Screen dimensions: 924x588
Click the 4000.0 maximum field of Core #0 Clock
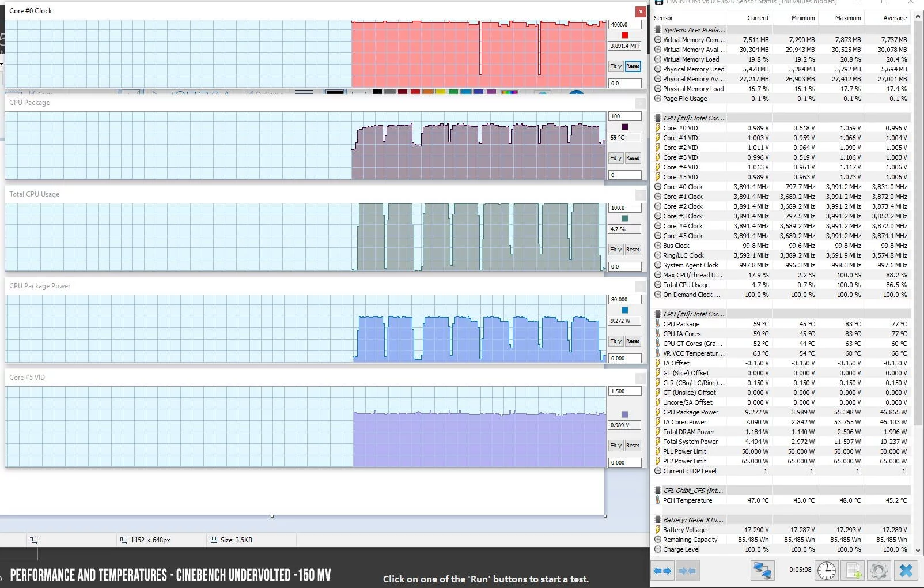pos(625,25)
